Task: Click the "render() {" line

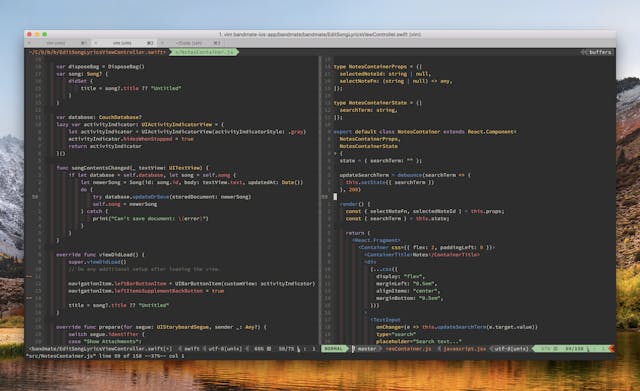Action: 355,204
